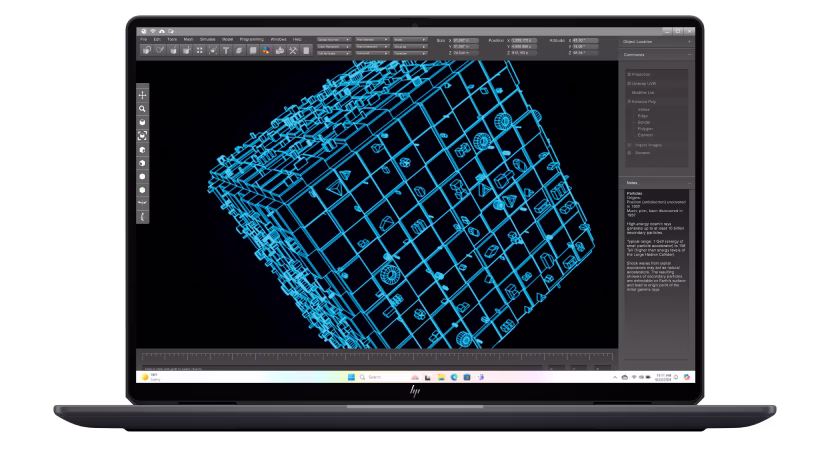830x450 pixels.
Task: Collapse the Notes panel
Action: click(690, 183)
